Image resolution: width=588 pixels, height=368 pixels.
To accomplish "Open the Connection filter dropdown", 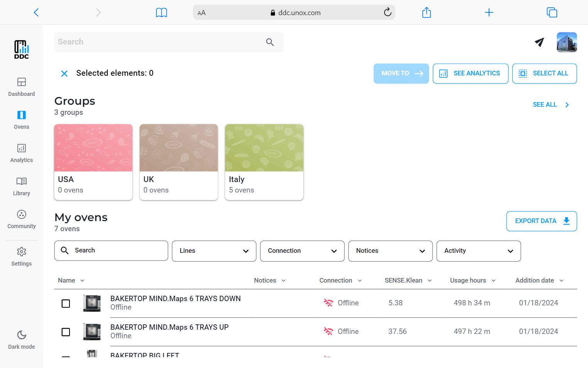I will (x=302, y=251).
